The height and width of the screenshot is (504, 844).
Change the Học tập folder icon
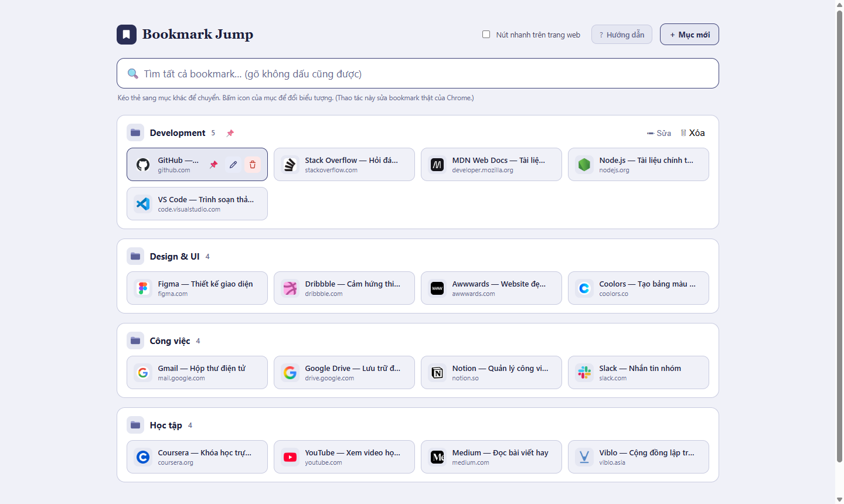[135, 425]
